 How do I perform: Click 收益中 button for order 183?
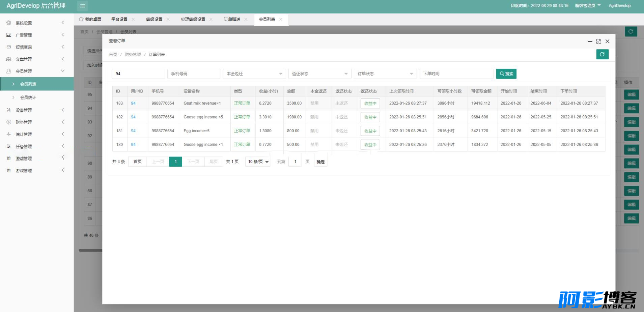[x=370, y=103]
